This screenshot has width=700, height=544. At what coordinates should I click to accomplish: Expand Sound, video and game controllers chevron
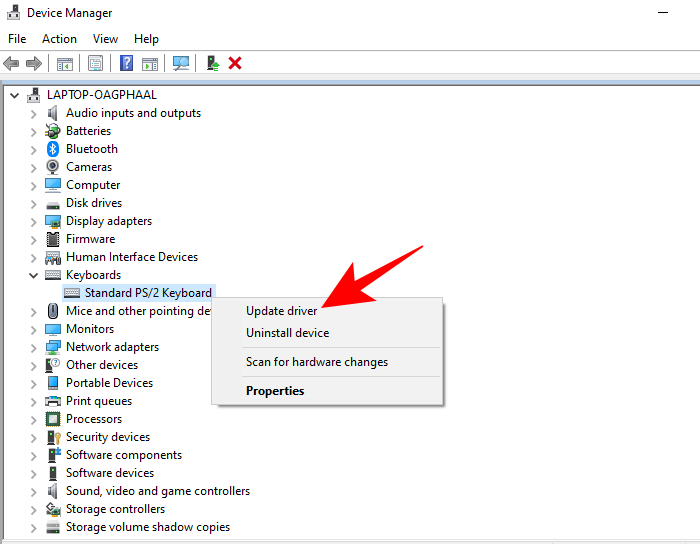point(33,492)
